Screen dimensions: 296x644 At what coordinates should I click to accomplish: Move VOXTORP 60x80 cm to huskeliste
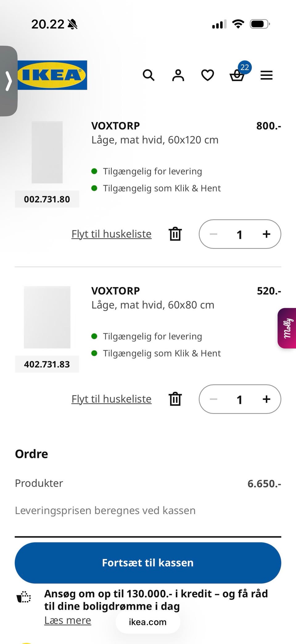[x=111, y=399]
